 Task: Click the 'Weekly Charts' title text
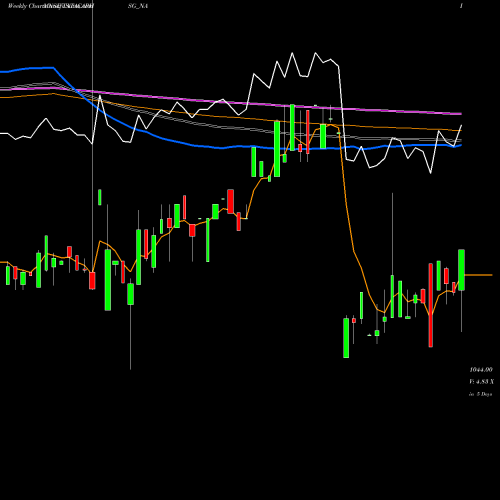27,6
